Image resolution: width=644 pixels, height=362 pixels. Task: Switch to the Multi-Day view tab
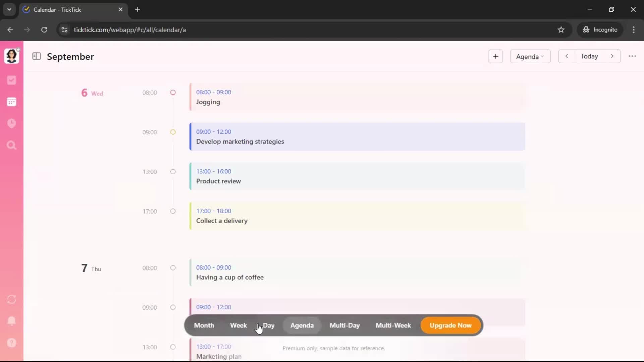[344, 325]
